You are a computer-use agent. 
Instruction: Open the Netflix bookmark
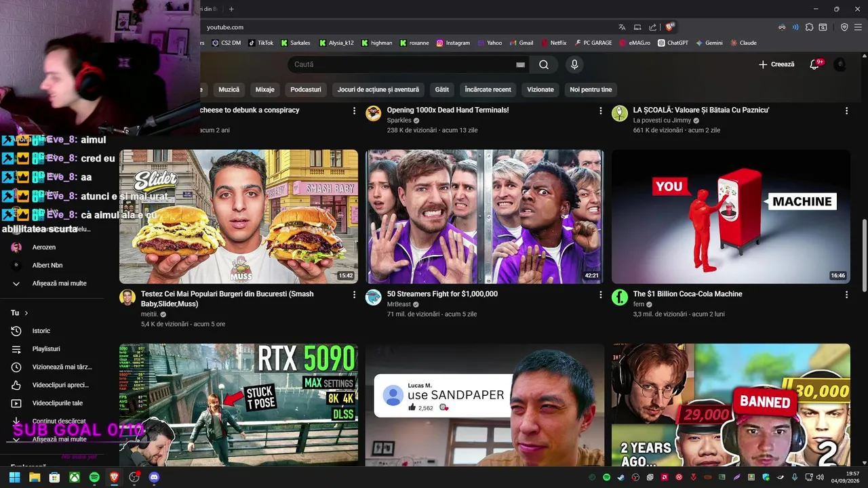(x=553, y=43)
